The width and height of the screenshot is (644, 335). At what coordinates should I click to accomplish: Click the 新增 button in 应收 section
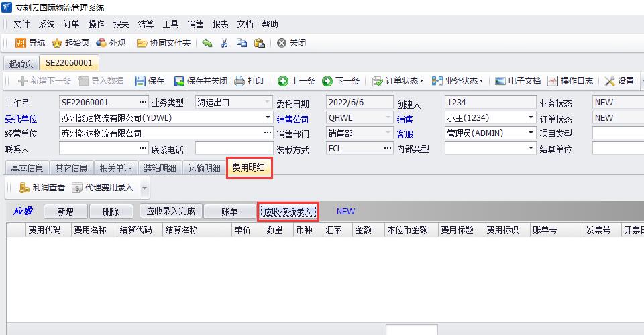click(x=65, y=212)
